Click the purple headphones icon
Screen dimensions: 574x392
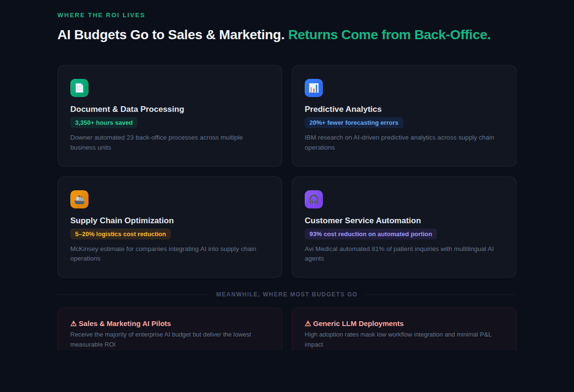(314, 199)
